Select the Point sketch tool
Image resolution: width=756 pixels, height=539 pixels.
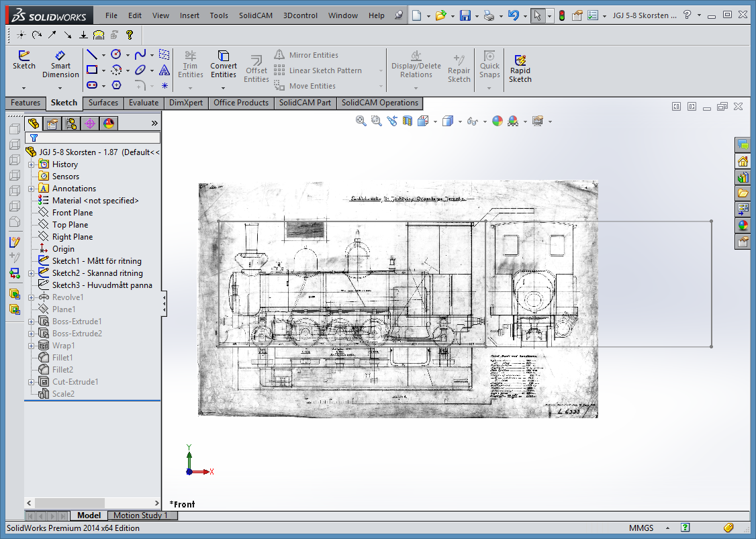(x=164, y=85)
